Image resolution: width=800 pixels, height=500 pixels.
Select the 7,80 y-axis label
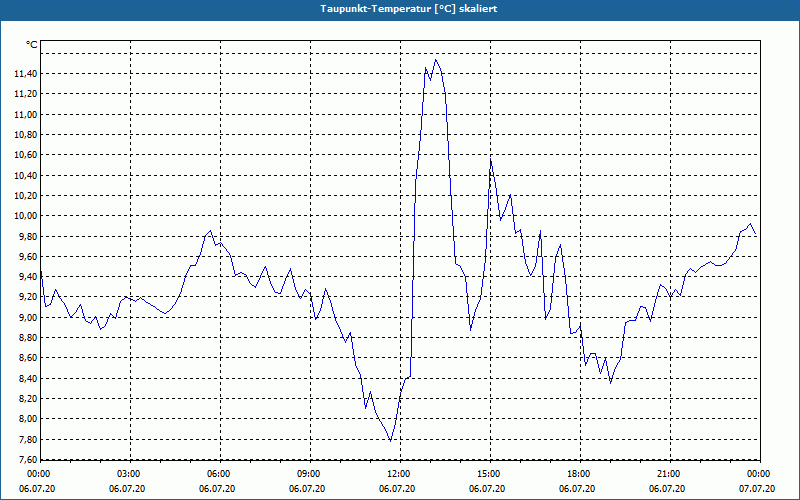[28, 440]
